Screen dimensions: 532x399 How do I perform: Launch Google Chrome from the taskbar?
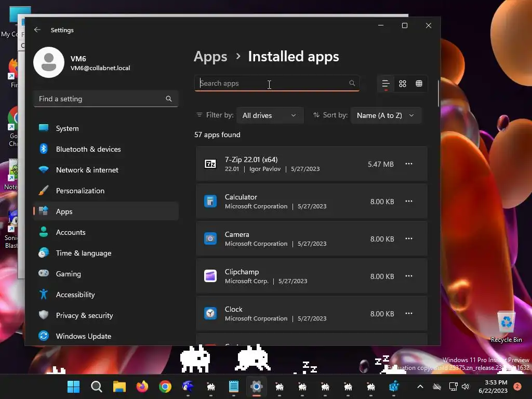[165, 387]
